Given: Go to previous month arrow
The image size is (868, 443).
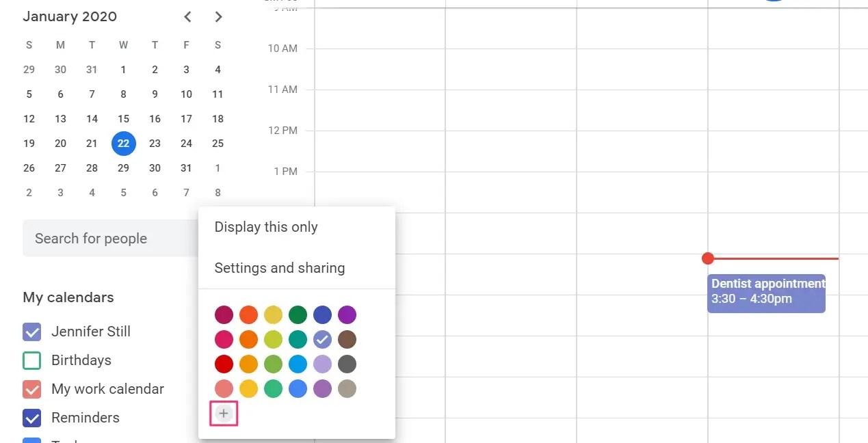Looking at the screenshot, I should point(188,17).
